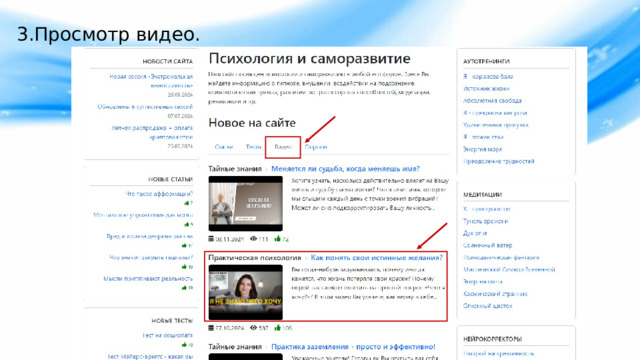Click thumbs-up under 'Ментальное управление для мозга'
The image size is (640, 360).
[x=187, y=224]
